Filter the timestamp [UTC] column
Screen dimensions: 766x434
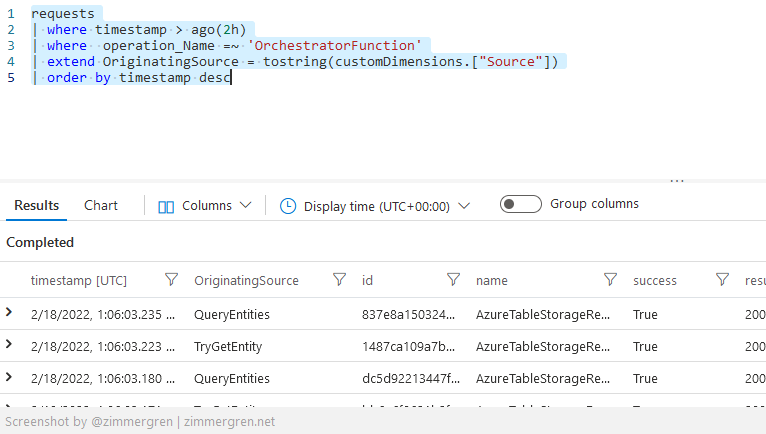tap(171, 280)
